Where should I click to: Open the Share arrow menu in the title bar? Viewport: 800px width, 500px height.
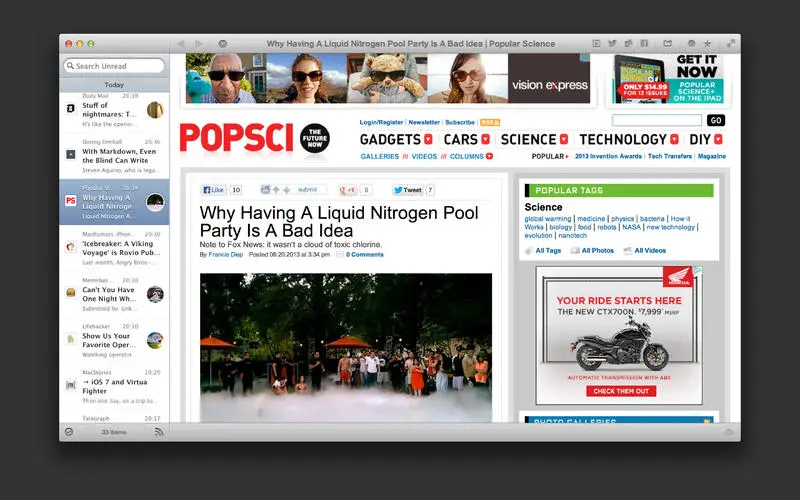pyautogui.click(x=667, y=44)
